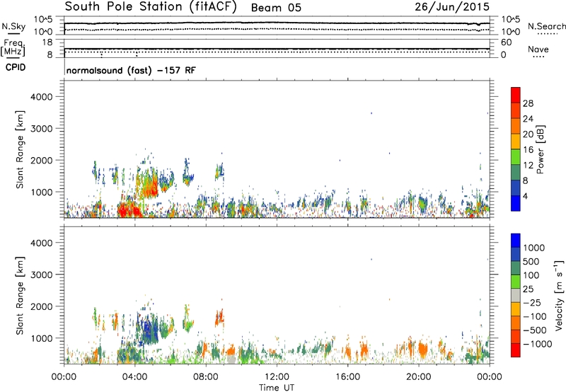566x392 pixels.
Task: Pick the red segment of the power colorbar
Action: pyautogui.click(x=516, y=95)
